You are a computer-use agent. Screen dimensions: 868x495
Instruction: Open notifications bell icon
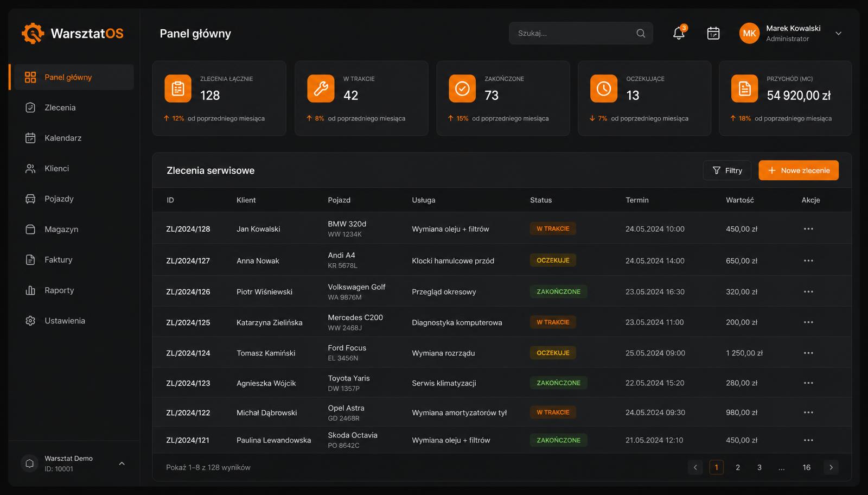679,33
